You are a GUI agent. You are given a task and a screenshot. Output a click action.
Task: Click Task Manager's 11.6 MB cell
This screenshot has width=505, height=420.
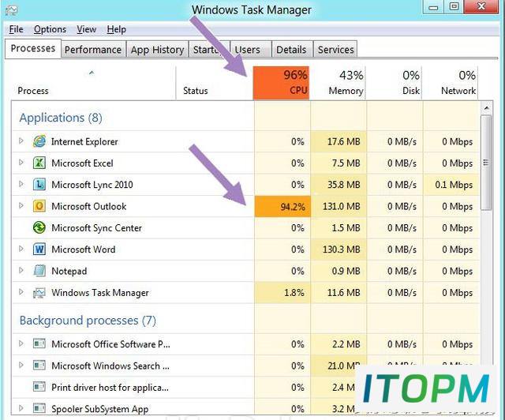[339, 293]
